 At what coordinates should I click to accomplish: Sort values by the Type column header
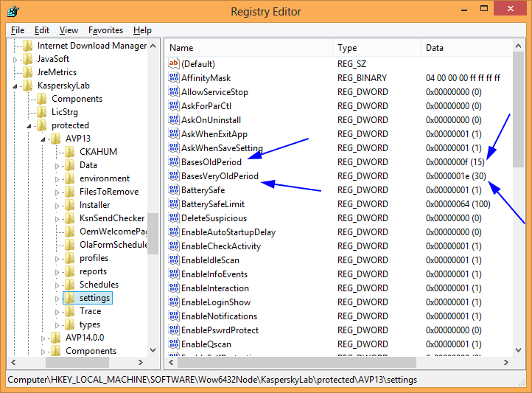[x=377, y=48]
